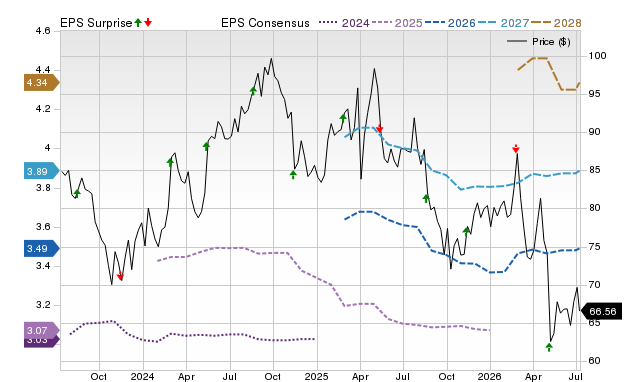Image resolution: width=640 pixels, height=382 pixels.
Task: Select the red surprise arrow midway between Apr and Jul 2025
Action: pos(380,129)
